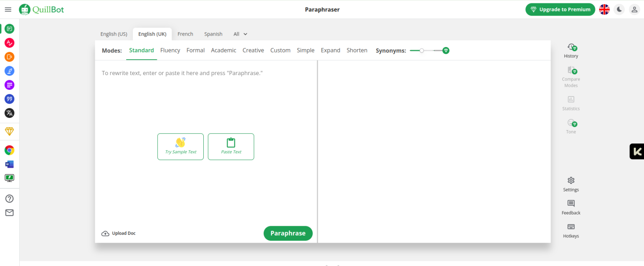Open the Help Center question mark icon
The image size is (644, 266).
9,199
